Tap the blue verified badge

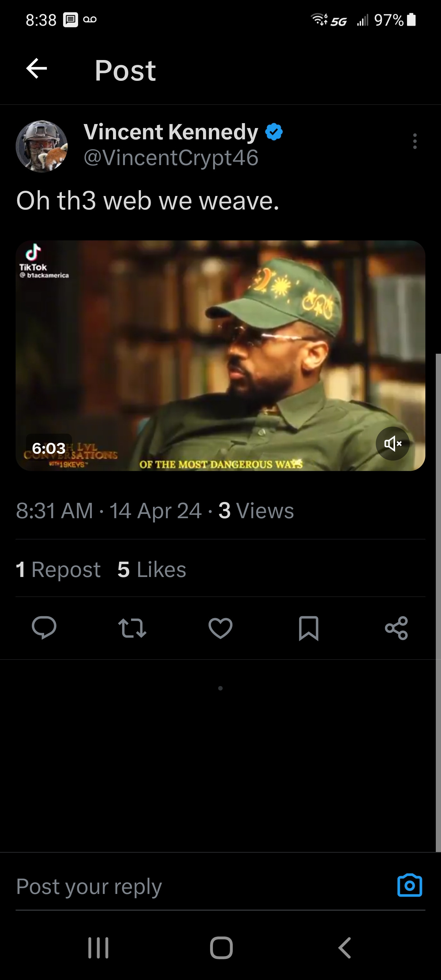274,132
